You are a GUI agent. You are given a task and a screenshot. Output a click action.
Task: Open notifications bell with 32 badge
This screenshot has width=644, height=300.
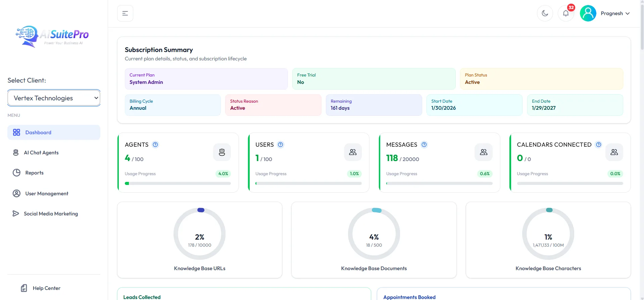566,13
